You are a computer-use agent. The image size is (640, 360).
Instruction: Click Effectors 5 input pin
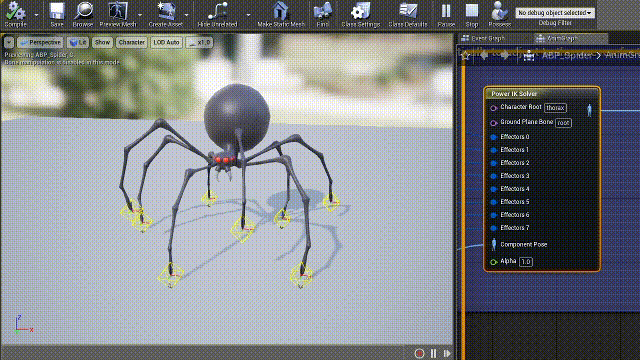click(x=493, y=202)
